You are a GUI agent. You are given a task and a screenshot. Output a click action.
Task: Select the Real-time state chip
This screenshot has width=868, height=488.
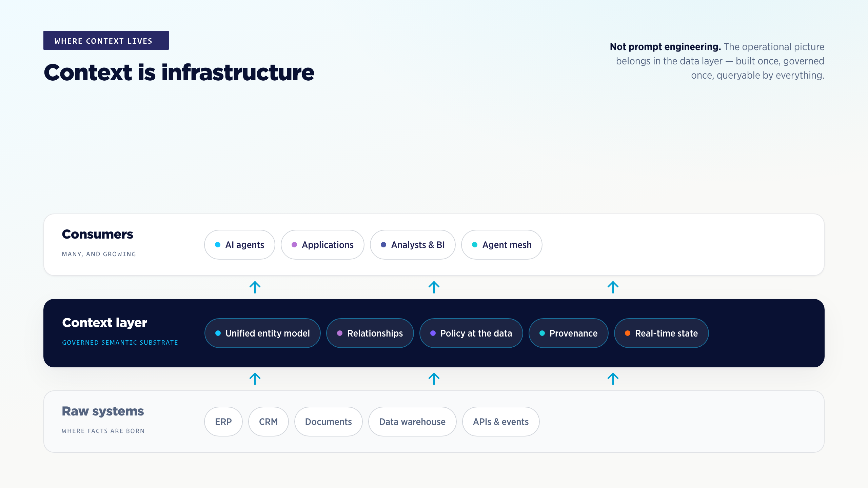pyautogui.click(x=662, y=333)
